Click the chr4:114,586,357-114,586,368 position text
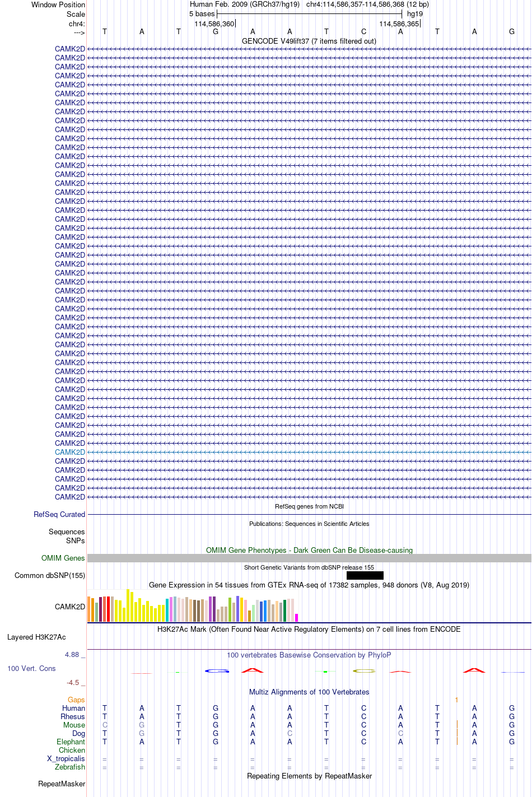The width and height of the screenshot is (532, 797). 367,4
